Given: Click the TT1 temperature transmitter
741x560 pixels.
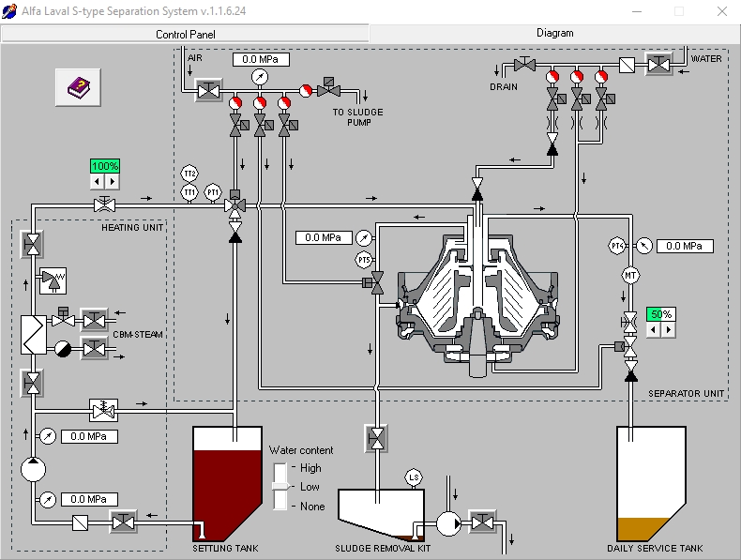Looking at the screenshot, I should (189, 192).
